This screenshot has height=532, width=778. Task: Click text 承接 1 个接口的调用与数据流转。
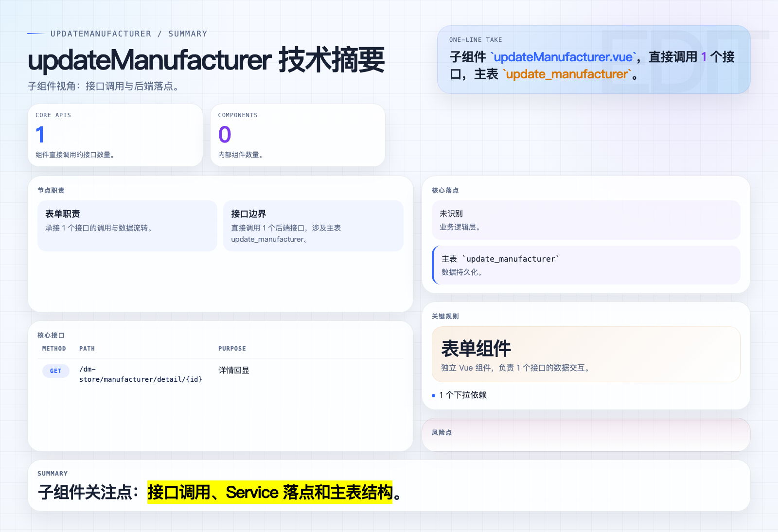coord(100,228)
